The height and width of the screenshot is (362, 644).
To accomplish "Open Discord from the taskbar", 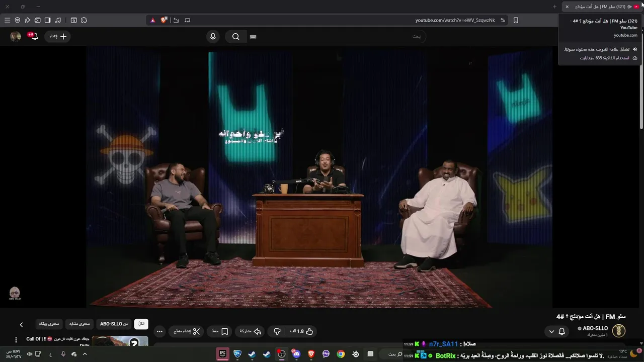I will tap(296, 354).
